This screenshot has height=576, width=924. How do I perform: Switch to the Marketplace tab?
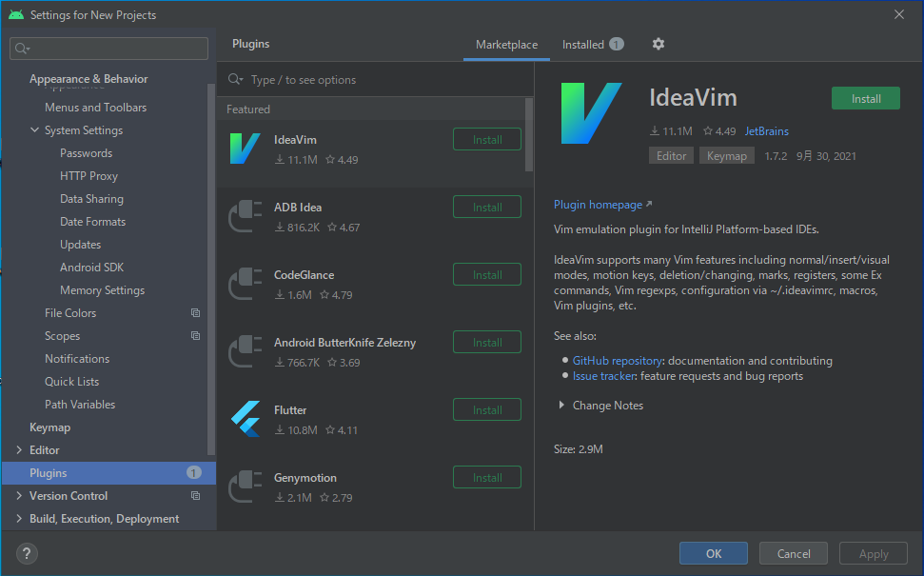click(506, 45)
